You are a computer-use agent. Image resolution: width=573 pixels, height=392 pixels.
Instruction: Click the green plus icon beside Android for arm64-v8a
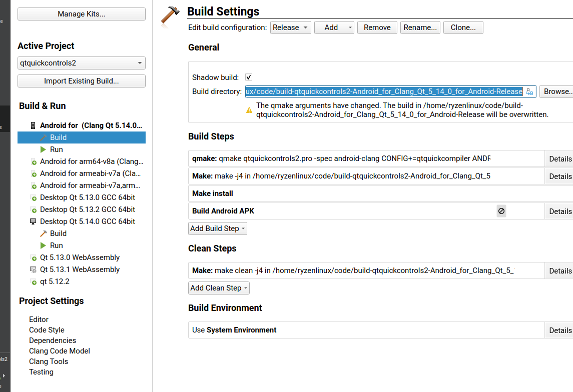click(x=34, y=162)
